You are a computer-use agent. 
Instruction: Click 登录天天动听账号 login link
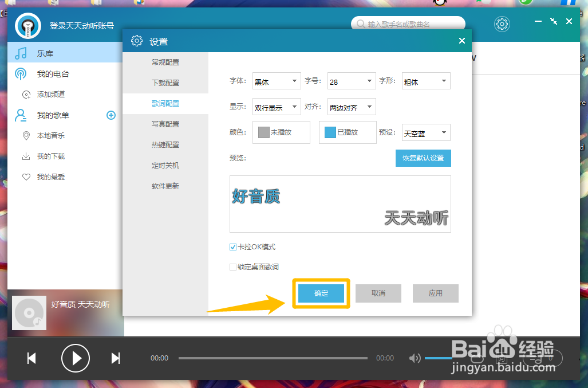pos(82,26)
